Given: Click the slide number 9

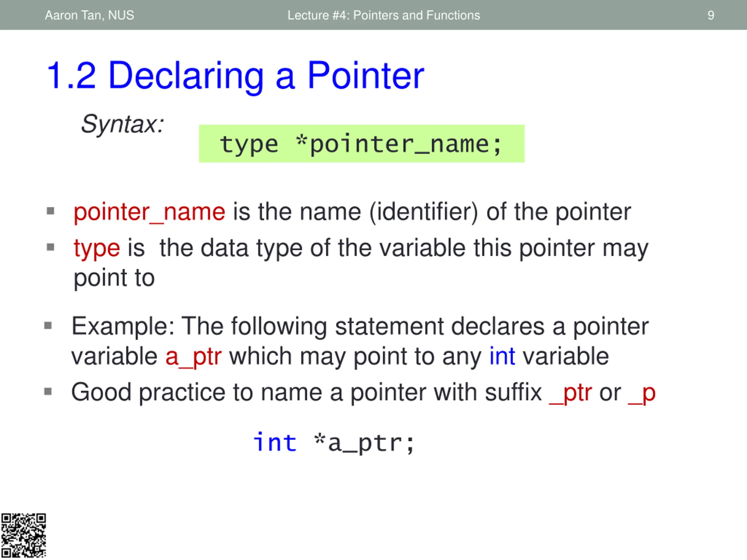Looking at the screenshot, I should coord(711,15).
